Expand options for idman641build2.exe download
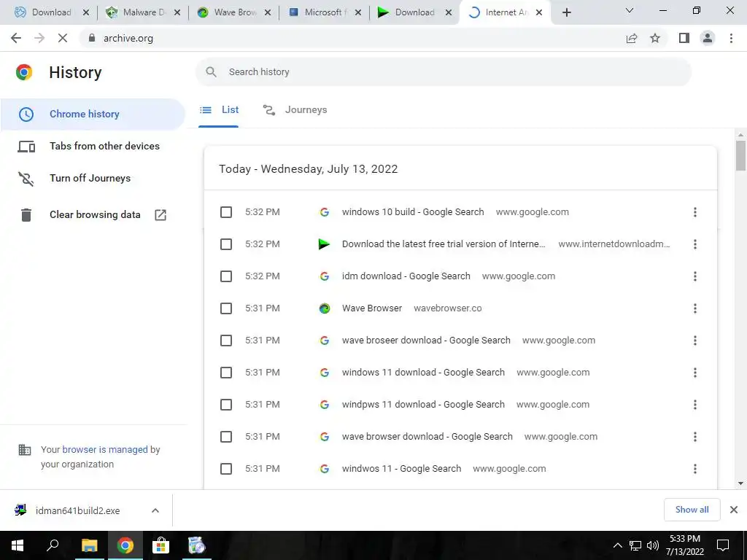The image size is (747, 560). point(155,510)
